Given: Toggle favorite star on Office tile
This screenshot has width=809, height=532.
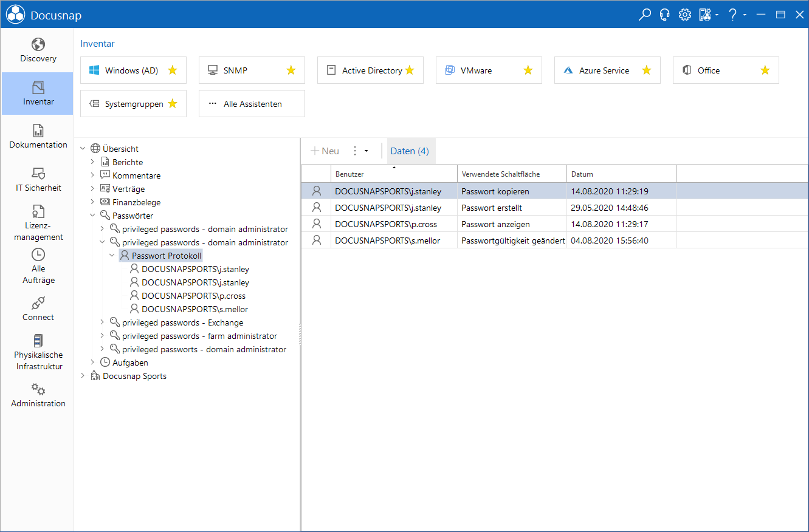Looking at the screenshot, I should (765, 70).
